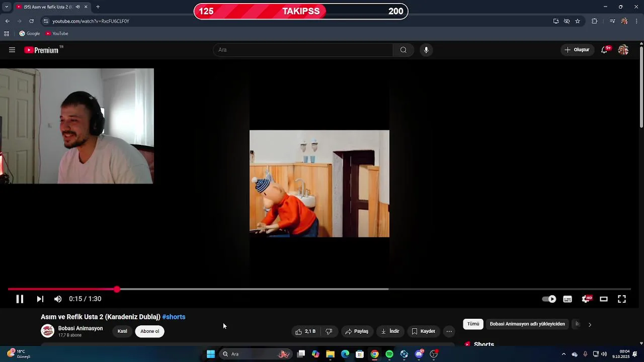644x362 pixels.
Task: Subscribe using the Abone ol button
Action: pos(150,331)
